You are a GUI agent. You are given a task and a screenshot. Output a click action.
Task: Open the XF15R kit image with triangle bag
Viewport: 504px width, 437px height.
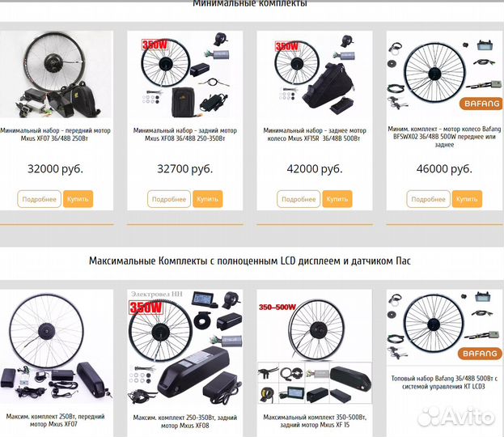click(315, 74)
